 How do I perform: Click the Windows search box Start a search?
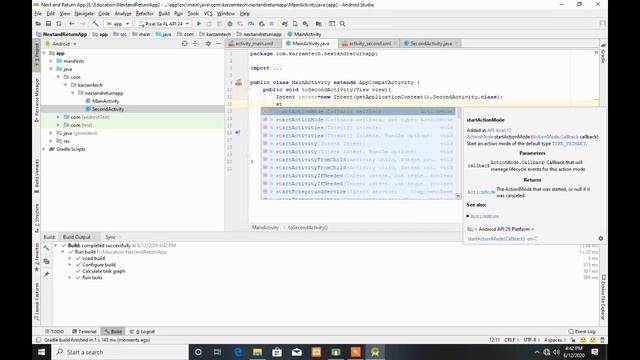tap(120, 352)
